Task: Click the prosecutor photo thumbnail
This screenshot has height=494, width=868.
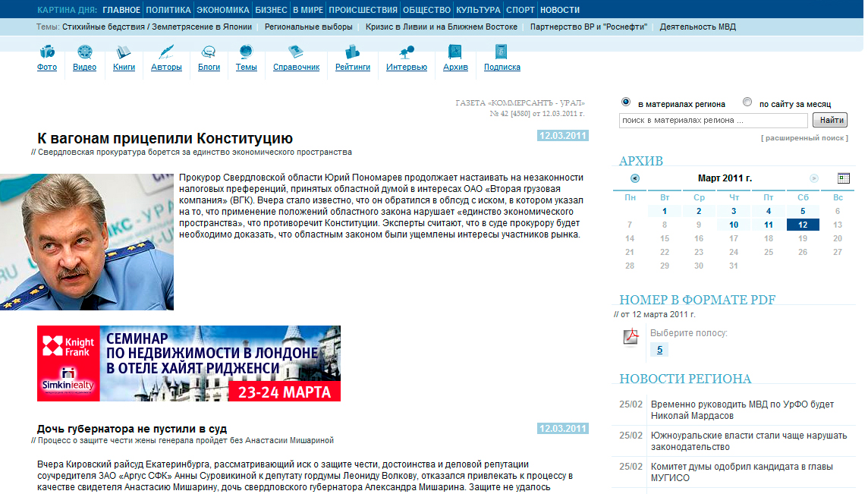Action: [87, 242]
